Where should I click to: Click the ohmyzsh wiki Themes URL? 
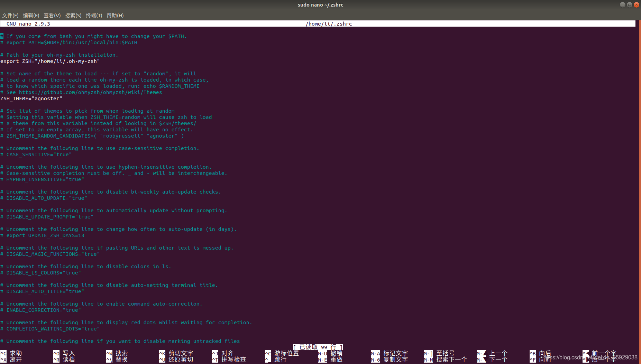[91, 92]
